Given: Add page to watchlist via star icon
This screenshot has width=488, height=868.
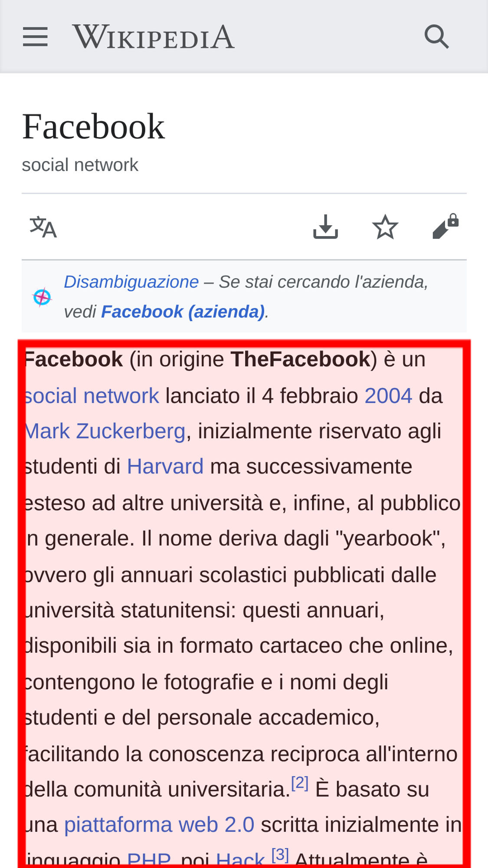Looking at the screenshot, I should point(385,227).
